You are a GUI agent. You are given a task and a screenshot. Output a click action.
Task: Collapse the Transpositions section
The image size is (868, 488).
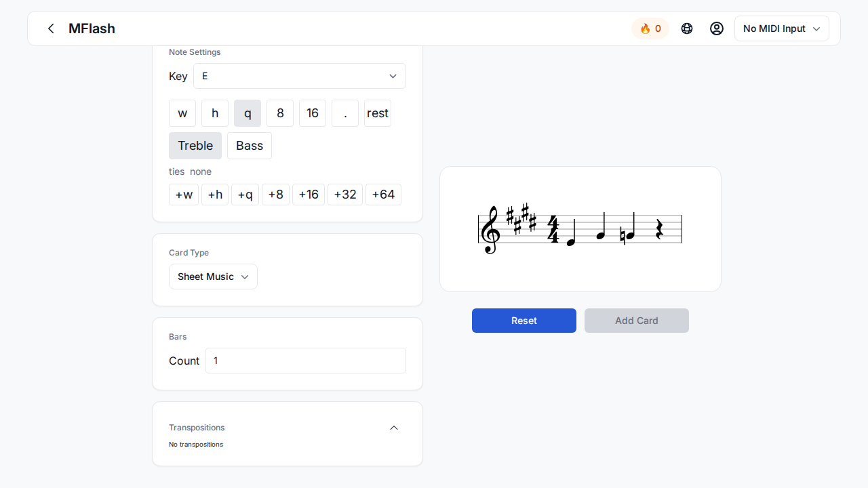[x=394, y=428]
